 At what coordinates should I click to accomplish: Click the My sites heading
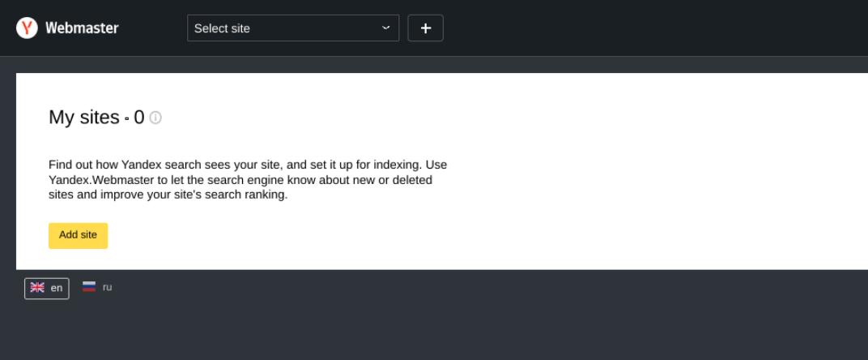pyautogui.click(x=84, y=118)
